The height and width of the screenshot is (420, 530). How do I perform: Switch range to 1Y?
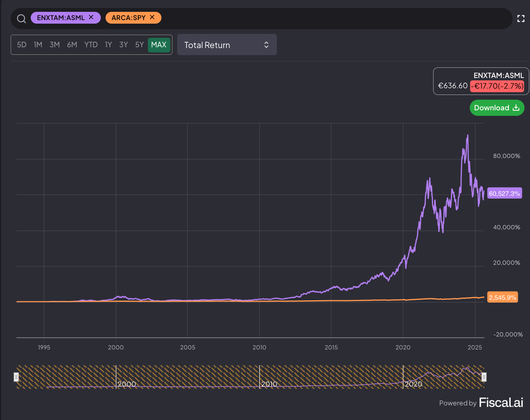[108, 45]
